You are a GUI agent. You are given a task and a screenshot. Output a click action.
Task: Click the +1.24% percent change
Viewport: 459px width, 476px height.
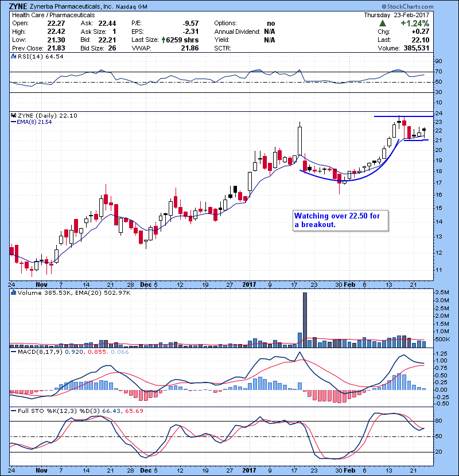415,24
